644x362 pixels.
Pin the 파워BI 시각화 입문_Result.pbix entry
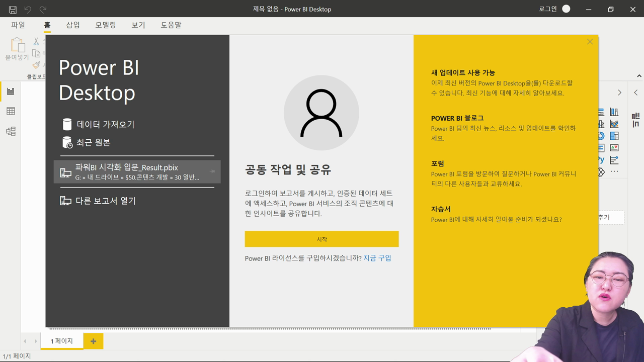212,171
